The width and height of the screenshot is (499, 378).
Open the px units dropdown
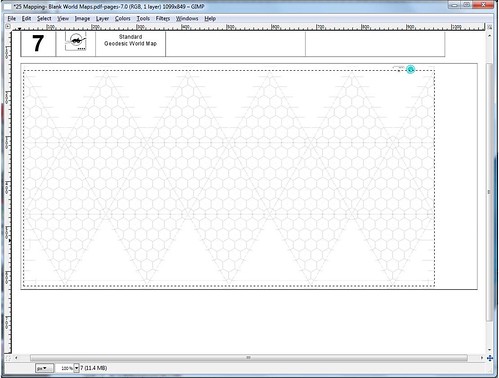tap(44, 368)
